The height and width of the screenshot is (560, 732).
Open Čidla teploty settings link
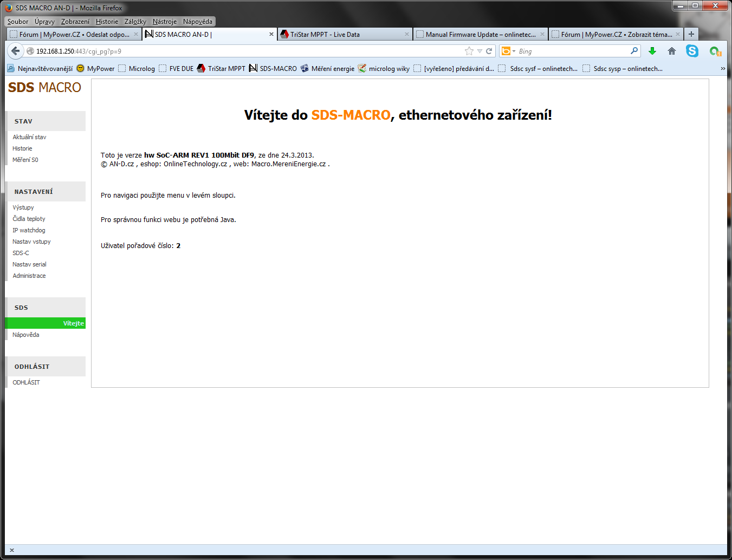pyautogui.click(x=29, y=219)
